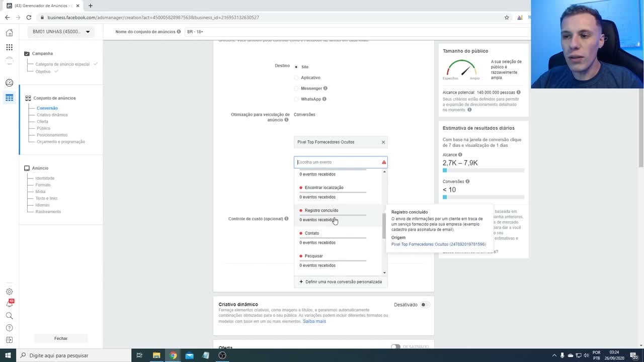The height and width of the screenshot is (362, 644).
Task: Open the account overview gauge icon
Action: tap(9, 83)
